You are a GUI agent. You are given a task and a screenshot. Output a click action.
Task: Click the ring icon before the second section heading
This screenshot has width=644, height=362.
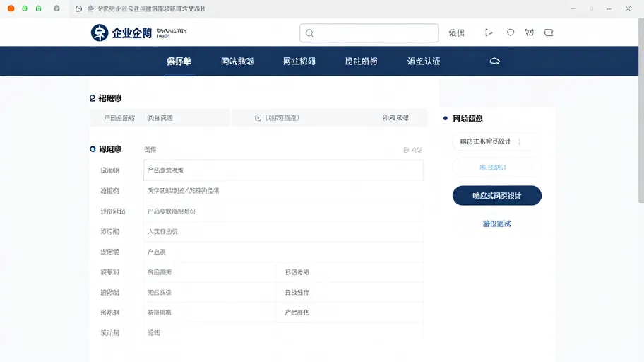93,149
